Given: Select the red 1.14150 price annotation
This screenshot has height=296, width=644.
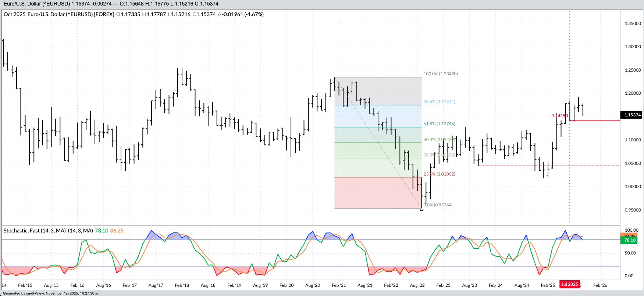Looking at the screenshot, I should tap(559, 116).
